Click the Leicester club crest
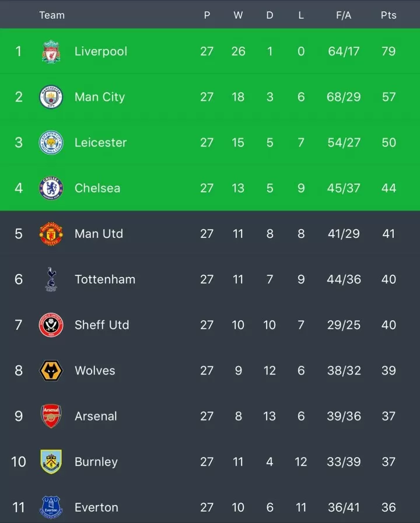This screenshot has width=420, height=523. pyautogui.click(x=51, y=142)
